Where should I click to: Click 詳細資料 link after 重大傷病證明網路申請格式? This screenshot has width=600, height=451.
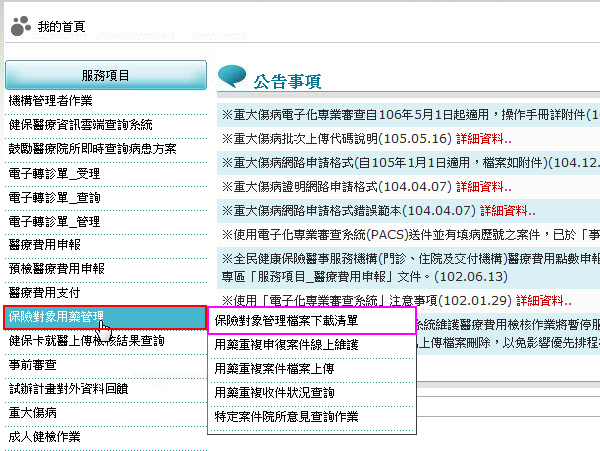pyautogui.click(x=483, y=186)
